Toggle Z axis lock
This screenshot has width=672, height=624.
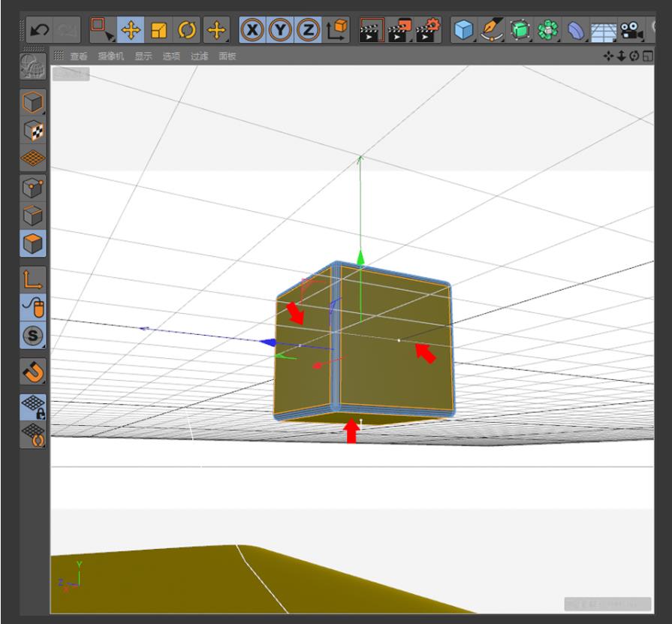pos(309,31)
